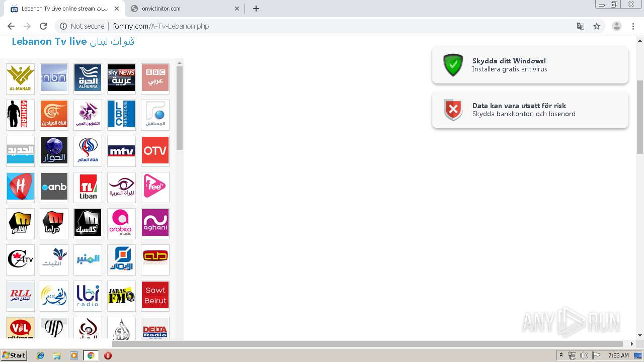Bookmark this page with the star
This screenshot has height=362, width=644.
tap(597, 26)
